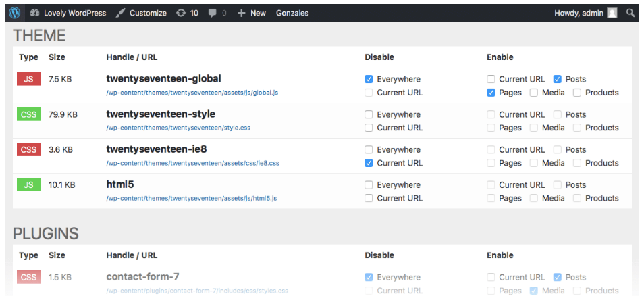The width and height of the screenshot is (644, 296).
Task: Toggle Enable Products for twentyseventeen-style
Action: click(x=577, y=128)
